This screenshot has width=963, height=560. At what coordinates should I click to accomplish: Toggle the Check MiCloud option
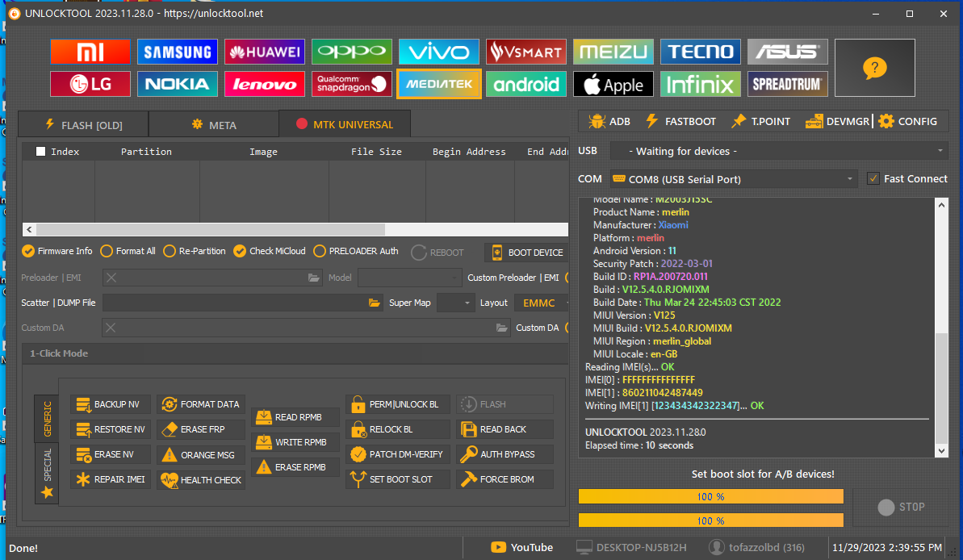pyautogui.click(x=240, y=251)
